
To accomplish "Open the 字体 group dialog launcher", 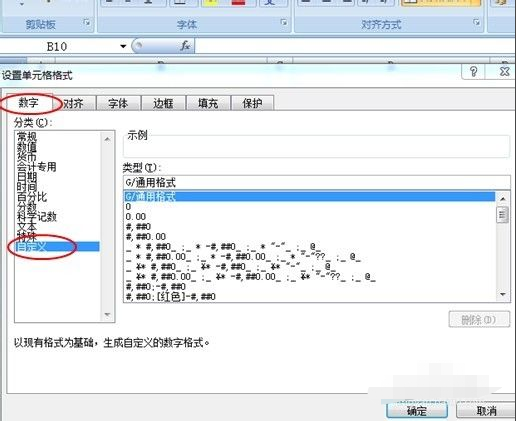I will [x=284, y=22].
